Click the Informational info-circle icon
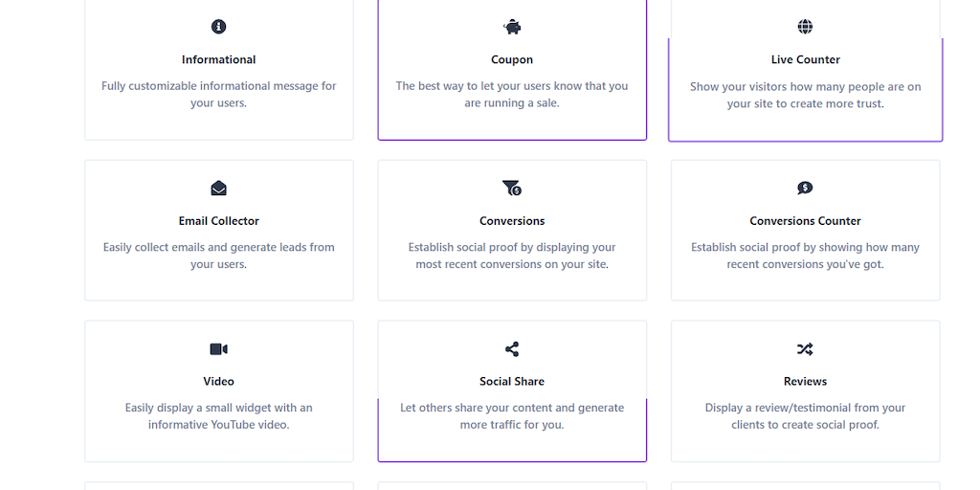This screenshot has width=980, height=490. (218, 27)
